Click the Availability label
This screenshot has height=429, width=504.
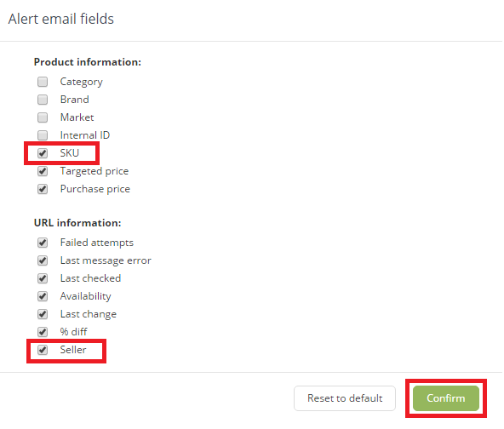click(x=85, y=296)
